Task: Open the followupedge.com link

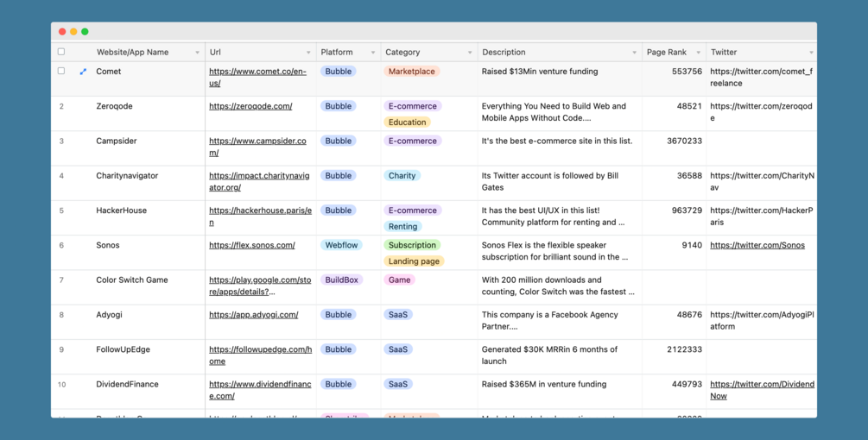Action: coord(260,355)
